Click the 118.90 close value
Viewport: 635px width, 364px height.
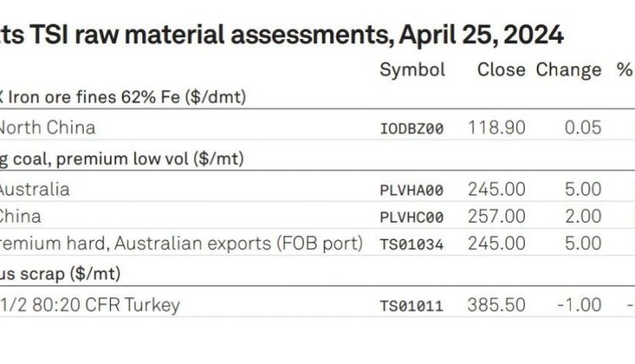(x=497, y=128)
